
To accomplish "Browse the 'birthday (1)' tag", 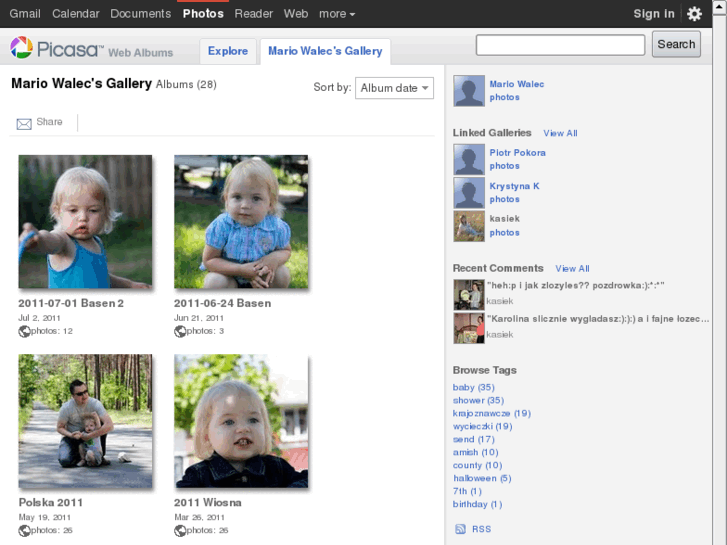I will (478, 504).
